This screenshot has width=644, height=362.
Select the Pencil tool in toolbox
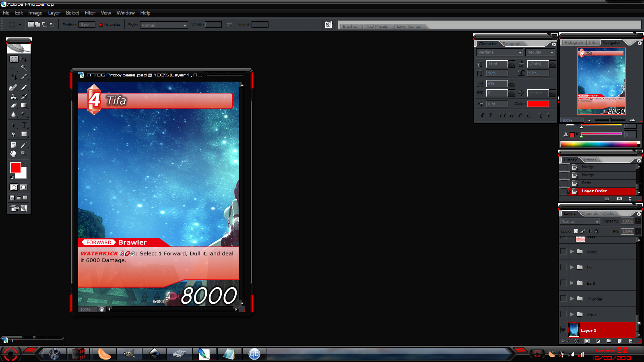click(24, 88)
